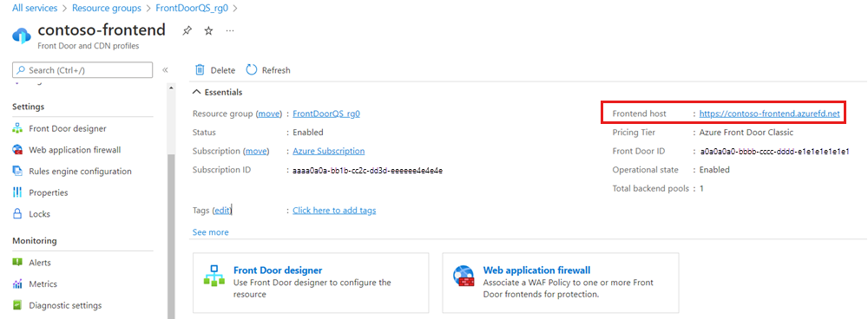This screenshot has width=868, height=319.
Task: Click the Refresh circular arrow icon
Action: [252, 69]
